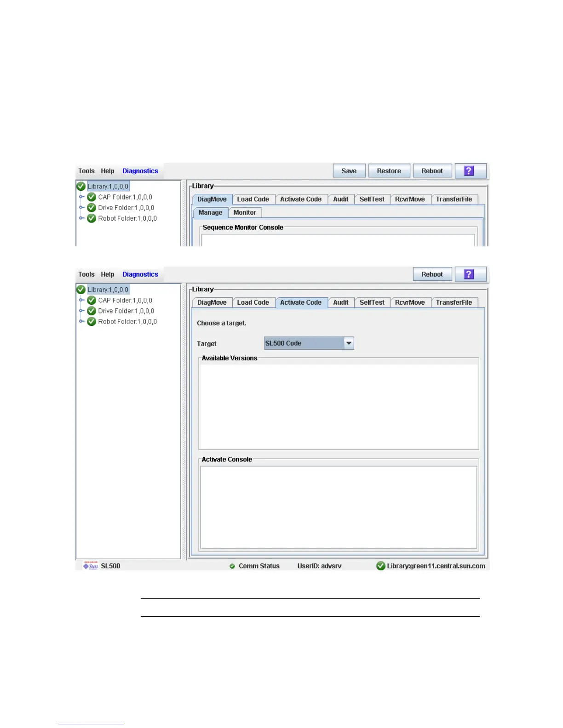Screen dimensions: 563x728
Task: Click CAP Folder status check icon in lower tree
Action: [x=92, y=300]
